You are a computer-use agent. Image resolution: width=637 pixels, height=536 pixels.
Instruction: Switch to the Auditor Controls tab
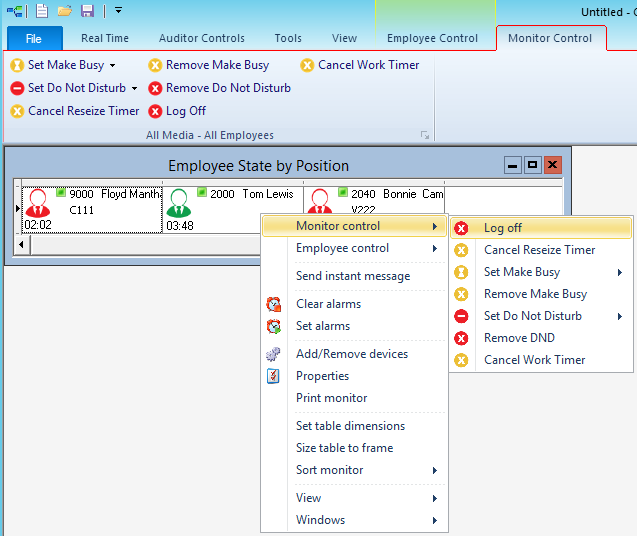(x=203, y=38)
